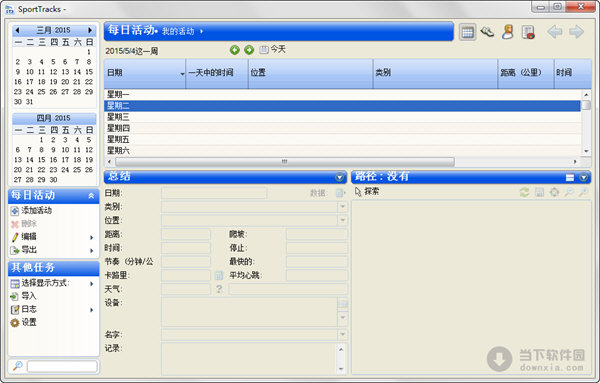Go back using the left arrow

tap(554, 32)
